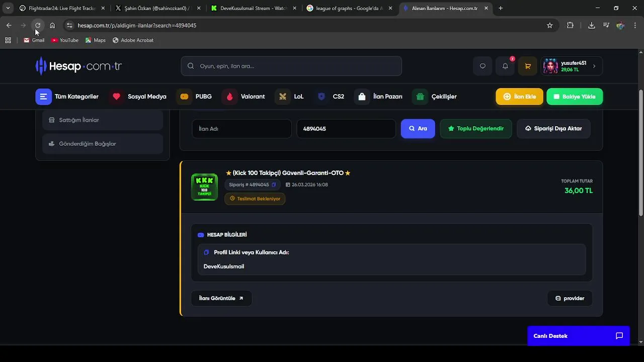Open Adobe Acrobat bookmark
The height and width of the screenshot is (362, 644).
(x=133, y=40)
